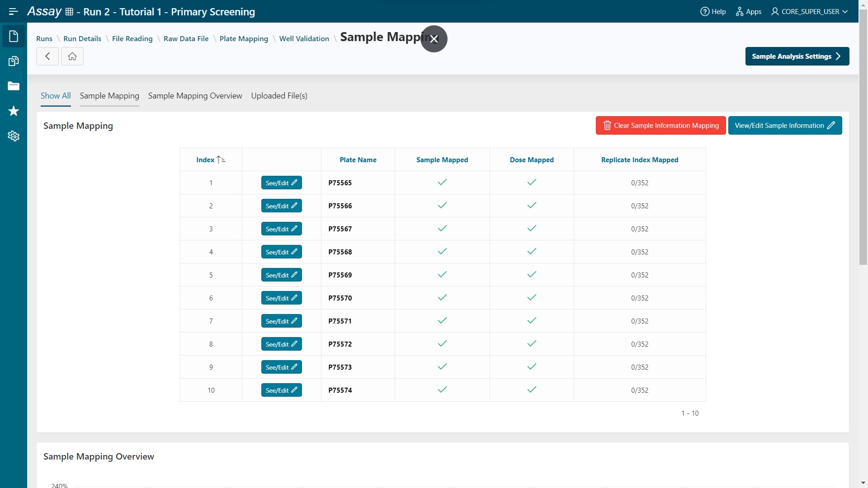The width and height of the screenshot is (868, 488).
Task: Select plate name P75571 cell
Action: [x=358, y=321]
